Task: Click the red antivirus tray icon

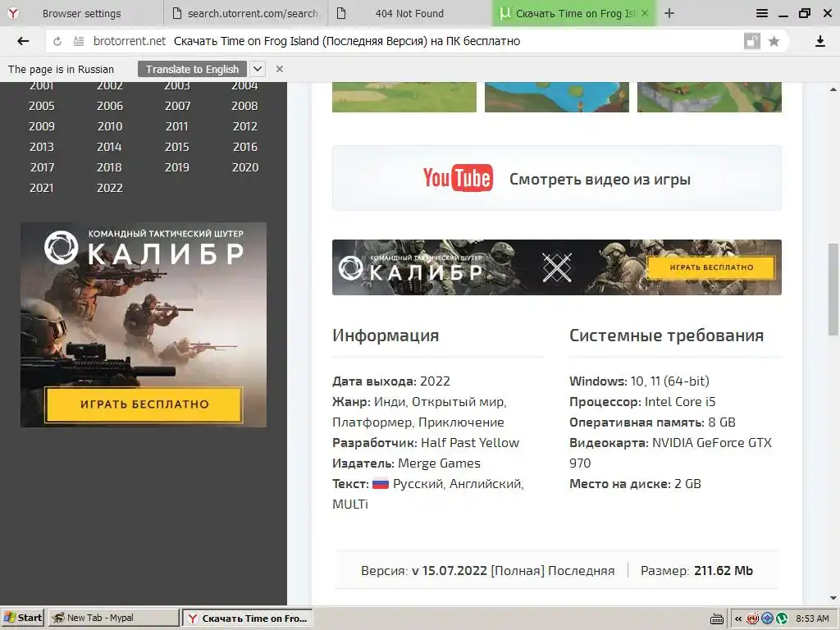Action: [x=753, y=619]
